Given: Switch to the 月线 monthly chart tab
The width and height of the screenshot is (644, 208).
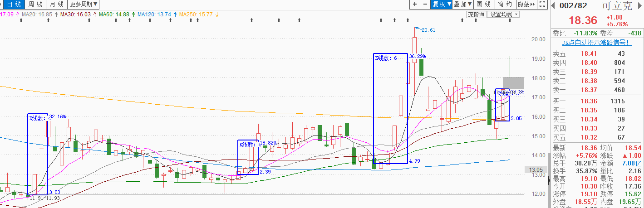Looking at the screenshot, I should click(57, 5).
